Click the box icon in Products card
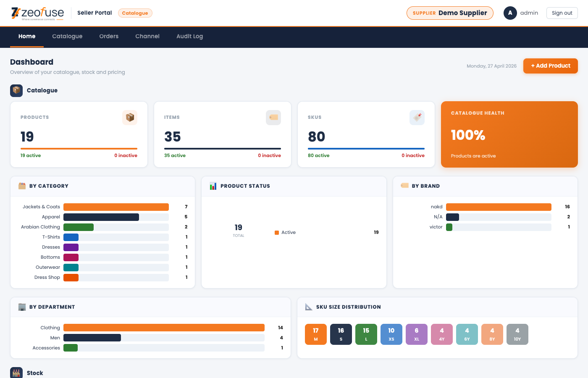 point(130,118)
